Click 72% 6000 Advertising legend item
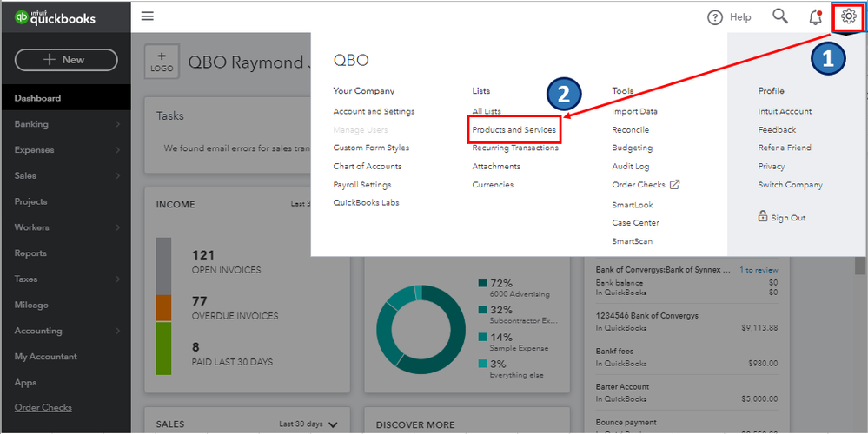868x434 pixels. click(x=514, y=288)
